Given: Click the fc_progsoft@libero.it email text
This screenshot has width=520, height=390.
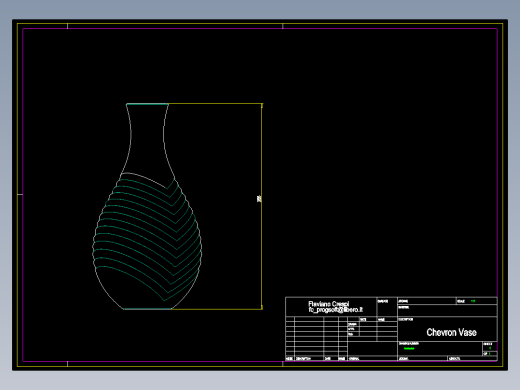Looking at the screenshot, I should pyautogui.click(x=335, y=310).
